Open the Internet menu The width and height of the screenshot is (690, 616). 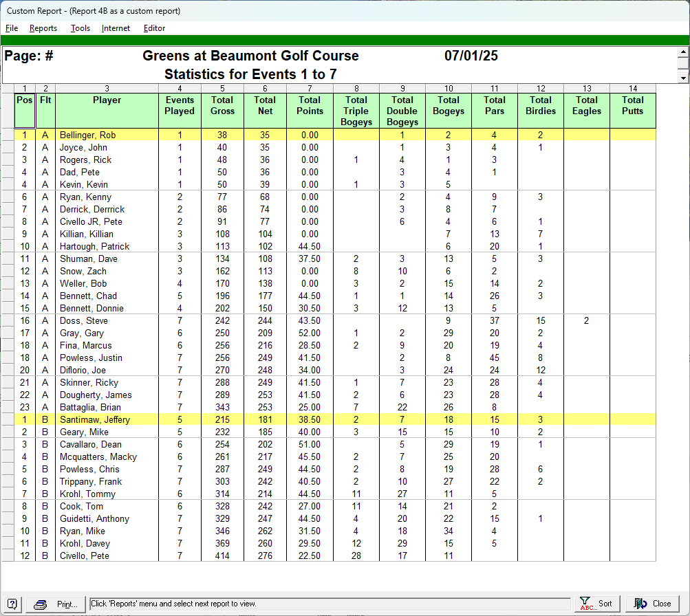pos(116,28)
